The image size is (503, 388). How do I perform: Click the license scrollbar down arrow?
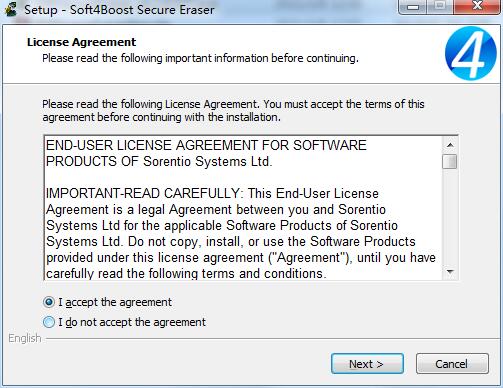point(450,272)
